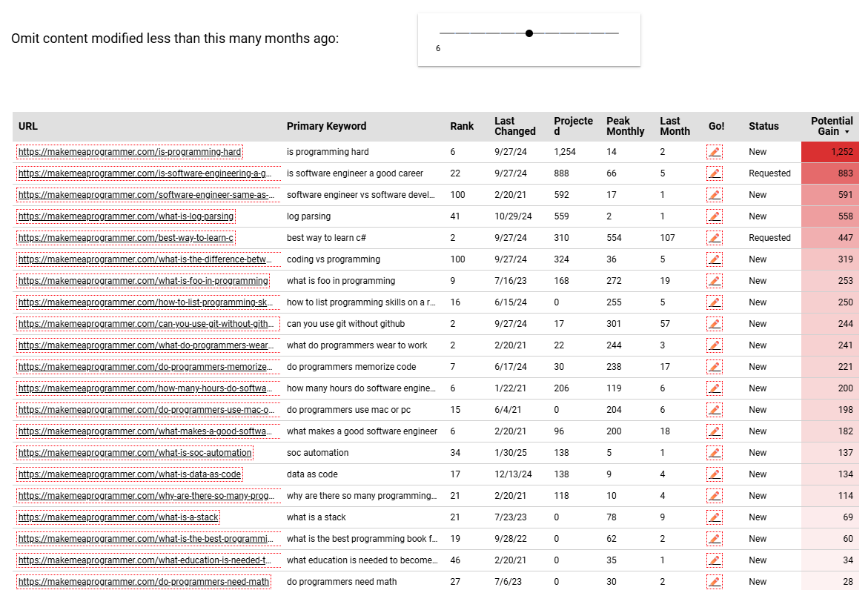Click the pencil icon in coding vs programming row
Viewport: 868px width, 590px height.
(x=715, y=259)
